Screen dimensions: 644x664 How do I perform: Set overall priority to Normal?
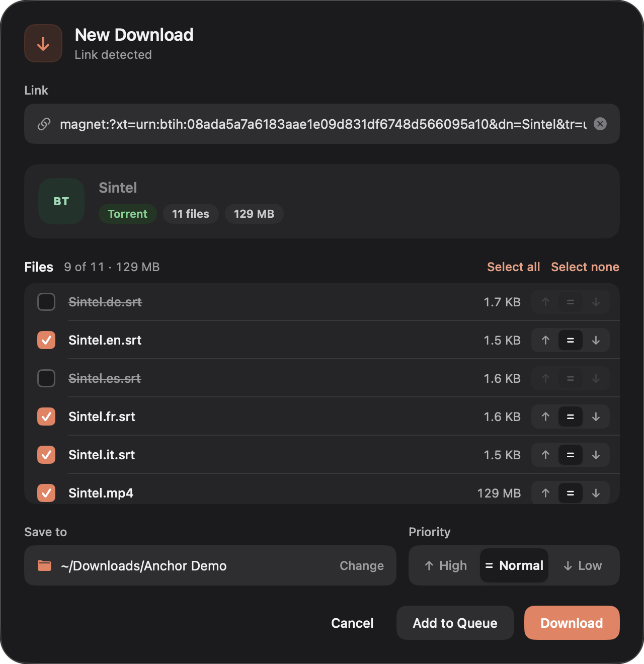tap(514, 565)
